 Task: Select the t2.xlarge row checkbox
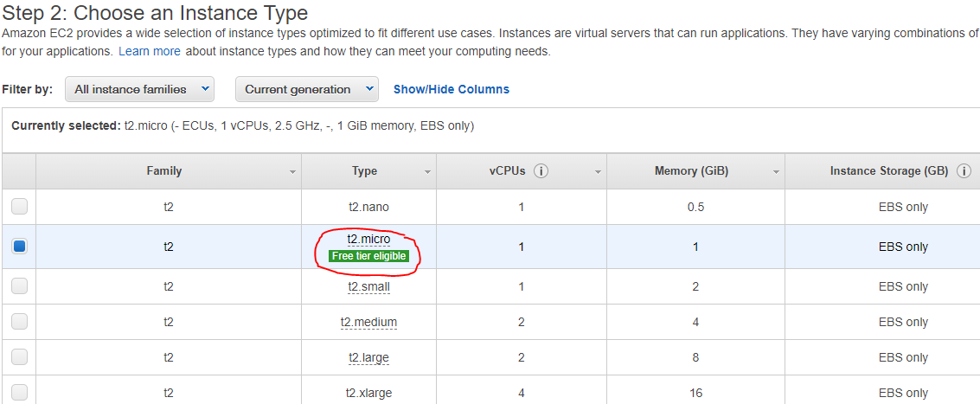(x=19, y=393)
